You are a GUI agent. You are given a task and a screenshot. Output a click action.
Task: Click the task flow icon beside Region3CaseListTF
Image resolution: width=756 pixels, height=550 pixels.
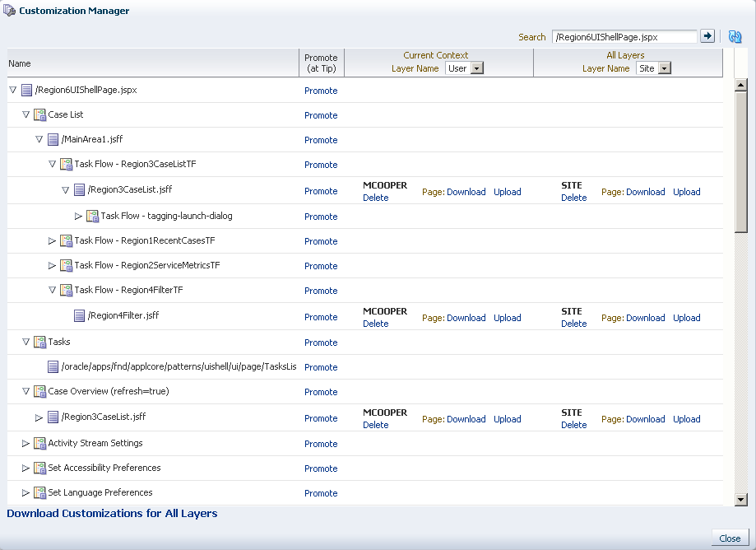(x=65, y=165)
